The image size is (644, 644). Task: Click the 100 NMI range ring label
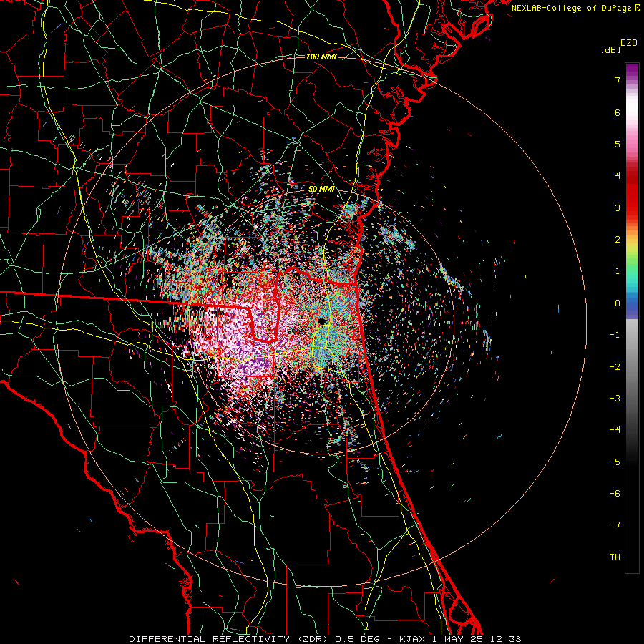(321, 57)
